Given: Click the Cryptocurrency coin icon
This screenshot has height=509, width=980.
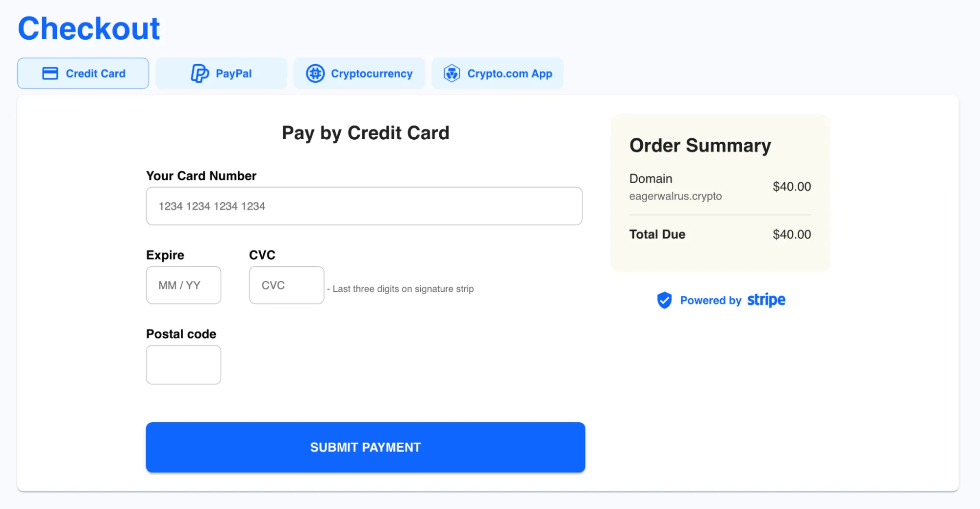Looking at the screenshot, I should (315, 74).
